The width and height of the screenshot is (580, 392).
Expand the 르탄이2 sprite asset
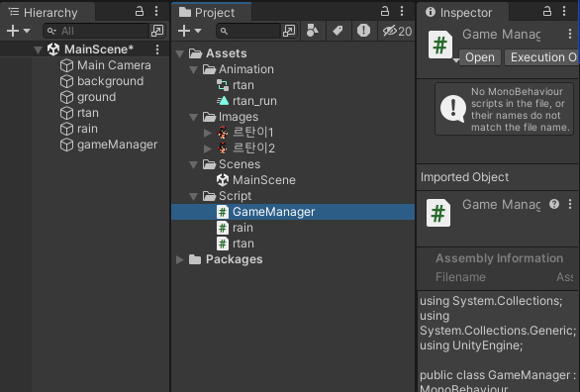[208, 148]
